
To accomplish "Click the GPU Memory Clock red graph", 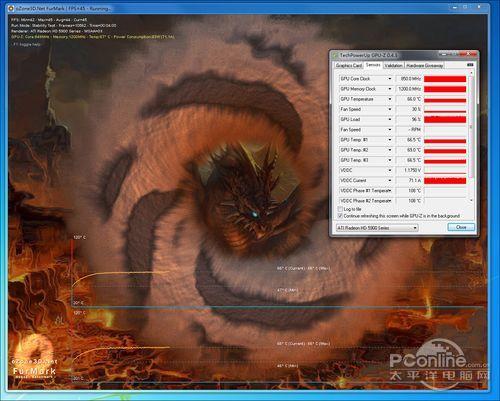I will (x=445, y=89).
